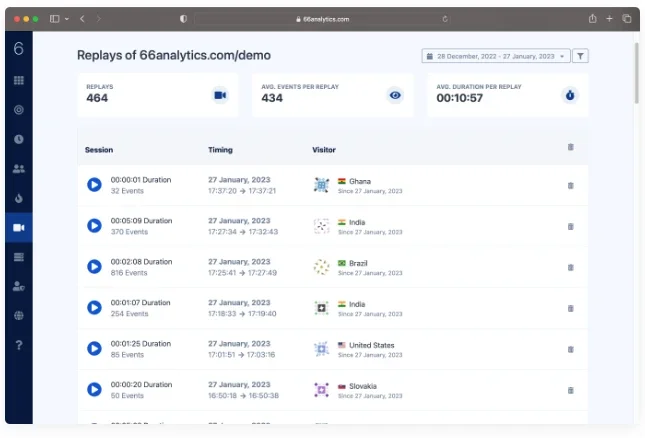The width and height of the screenshot is (645, 438).
Task: Expand the Safari sidebar options chevron
Action: pyautogui.click(x=67, y=19)
